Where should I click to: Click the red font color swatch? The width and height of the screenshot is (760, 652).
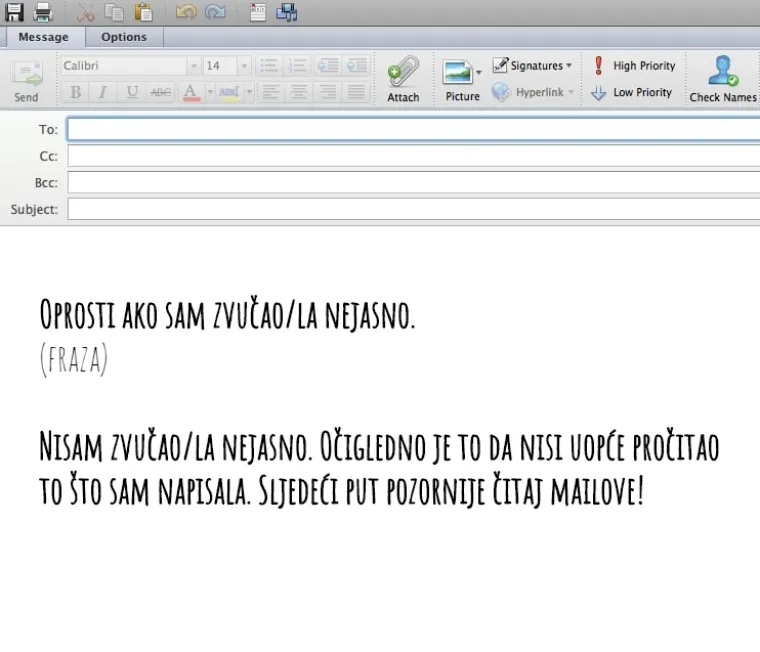click(190, 92)
